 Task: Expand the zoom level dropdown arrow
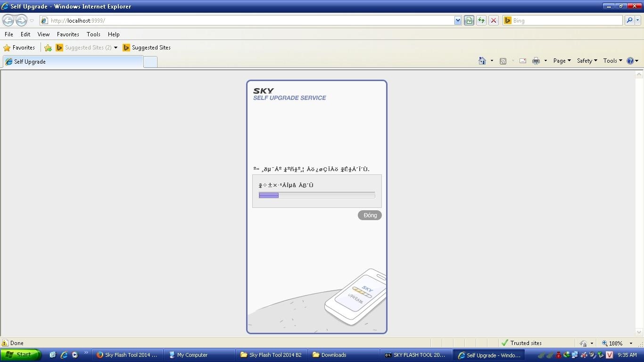point(631,343)
